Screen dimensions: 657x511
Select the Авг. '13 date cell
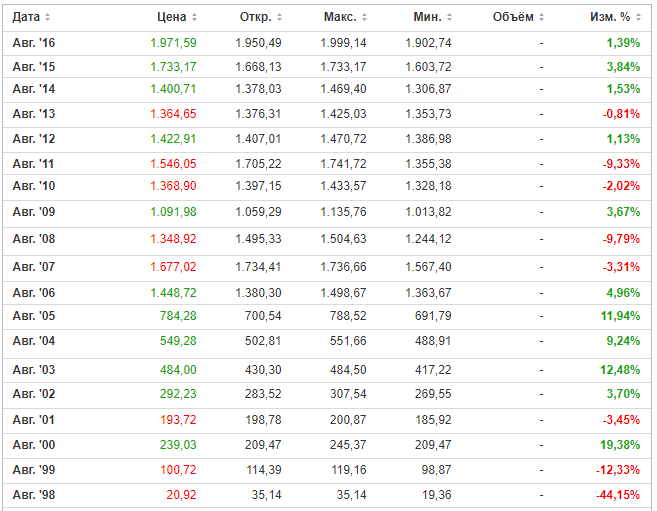point(34,114)
